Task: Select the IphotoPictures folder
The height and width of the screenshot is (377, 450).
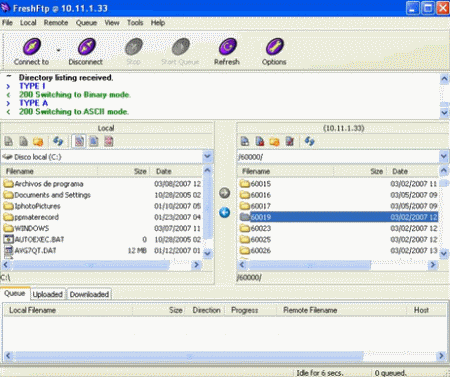Action: click(102, 206)
